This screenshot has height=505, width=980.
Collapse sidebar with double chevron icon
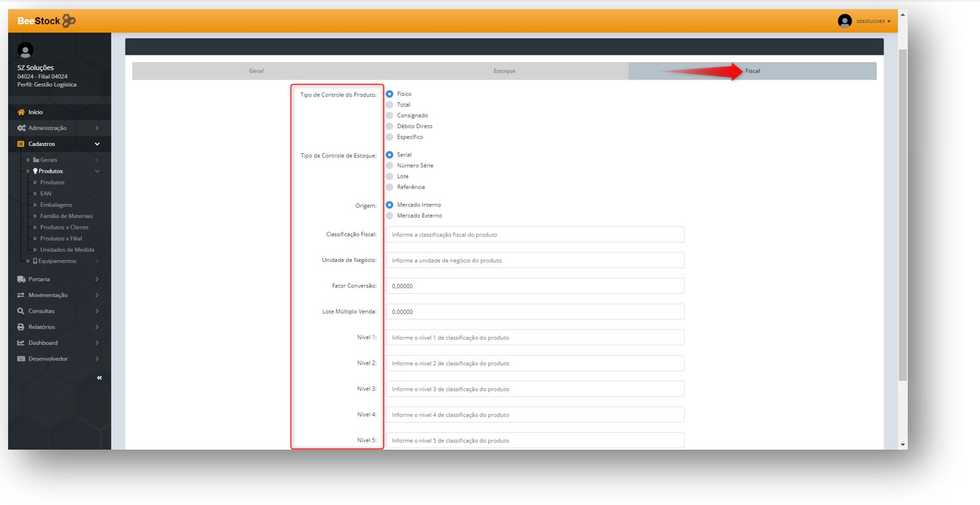coord(99,377)
